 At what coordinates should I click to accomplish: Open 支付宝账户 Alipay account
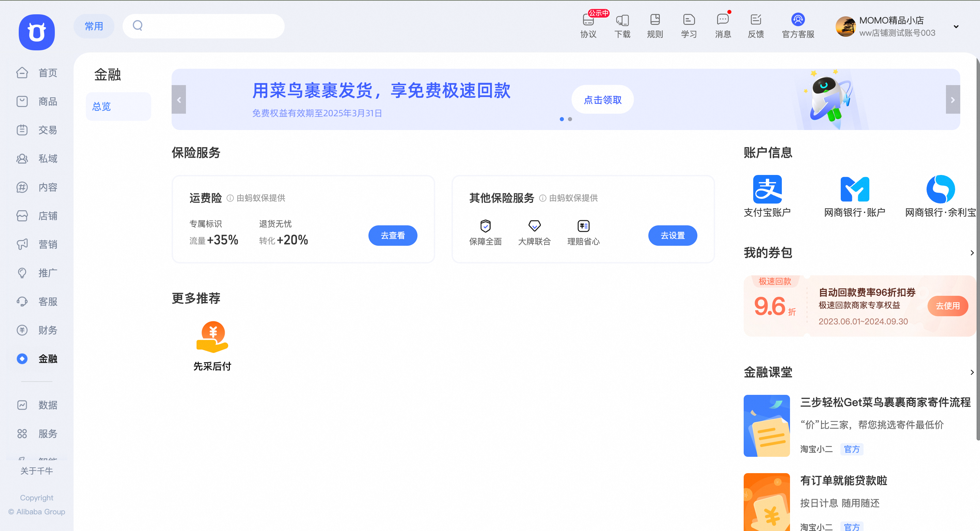[767, 196]
